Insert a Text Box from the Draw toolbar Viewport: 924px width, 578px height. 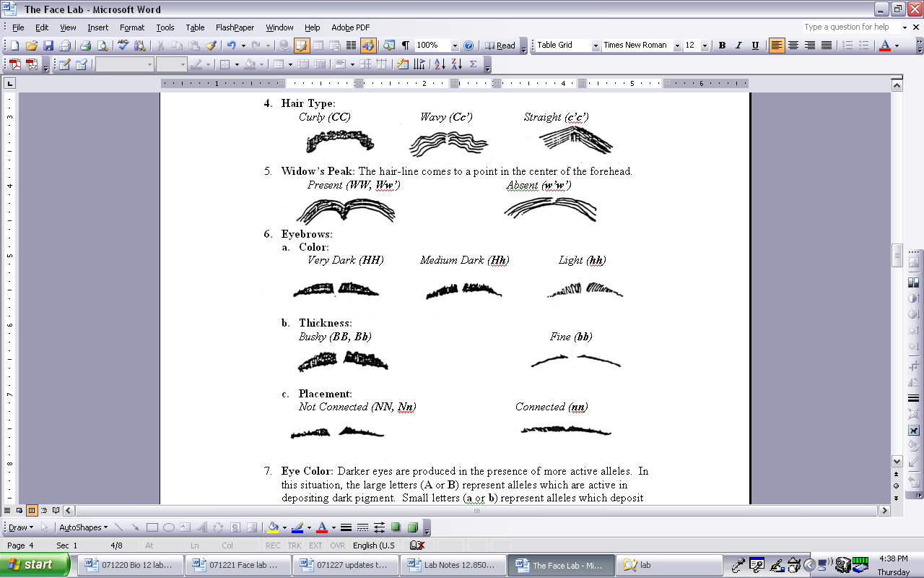[185, 527]
